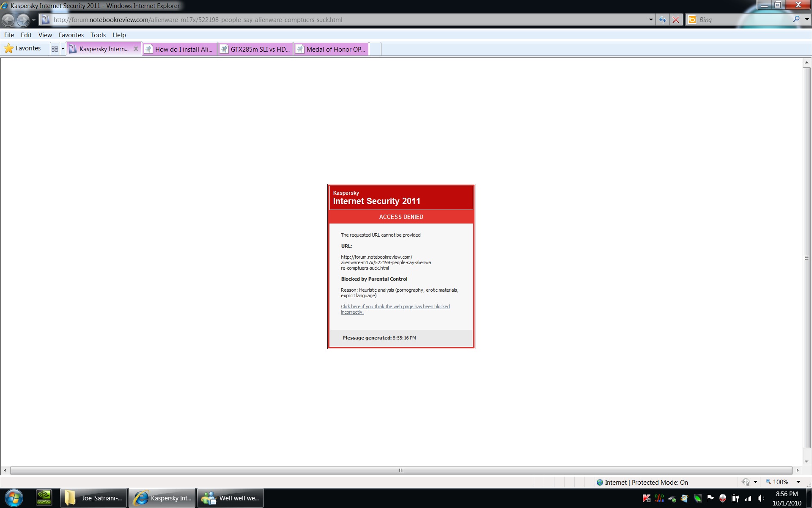Click 'Internet | Protected Mode: On' status text
This screenshot has height=508, width=812.
pyautogui.click(x=646, y=482)
